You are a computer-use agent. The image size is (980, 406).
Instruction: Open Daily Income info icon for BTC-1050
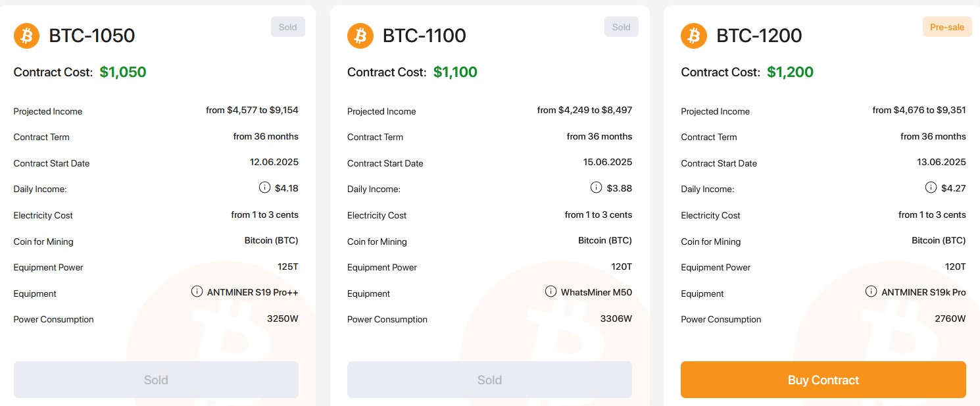tap(264, 188)
